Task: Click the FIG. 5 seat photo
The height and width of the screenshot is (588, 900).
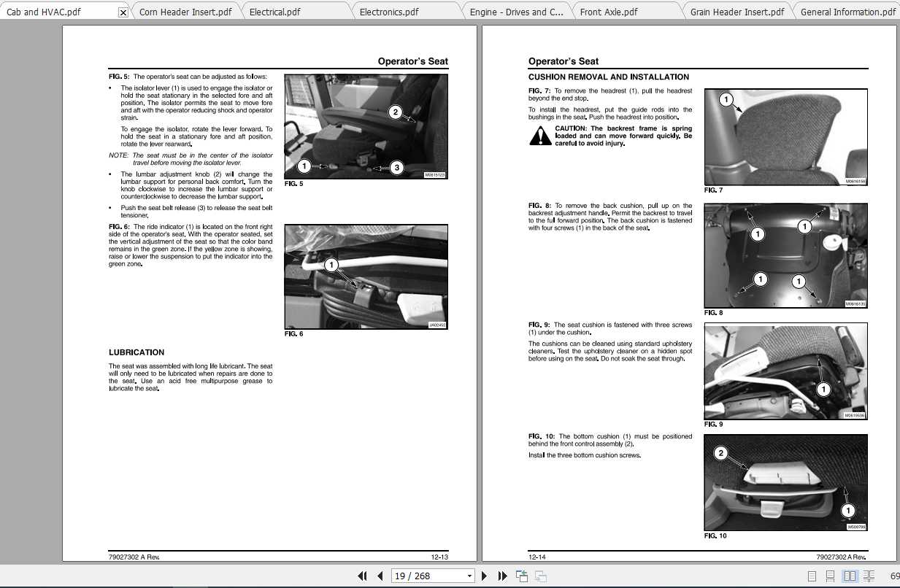Action: coord(366,126)
